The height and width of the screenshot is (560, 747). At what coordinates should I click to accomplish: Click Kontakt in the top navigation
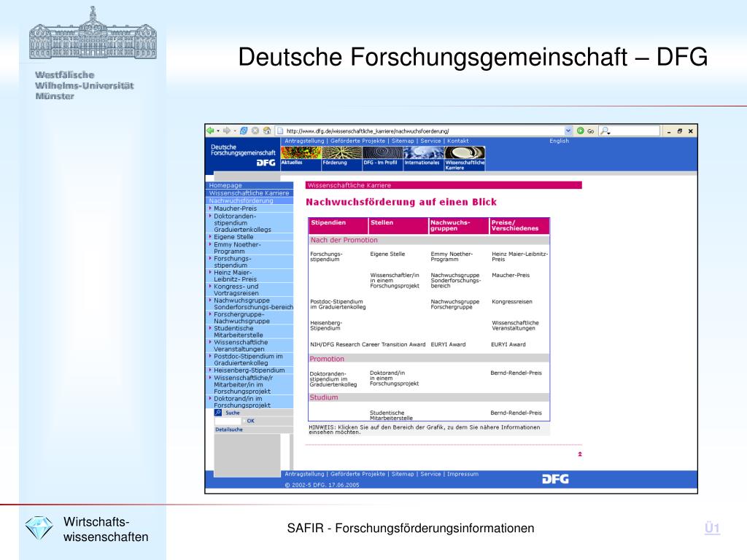pos(458,141)
